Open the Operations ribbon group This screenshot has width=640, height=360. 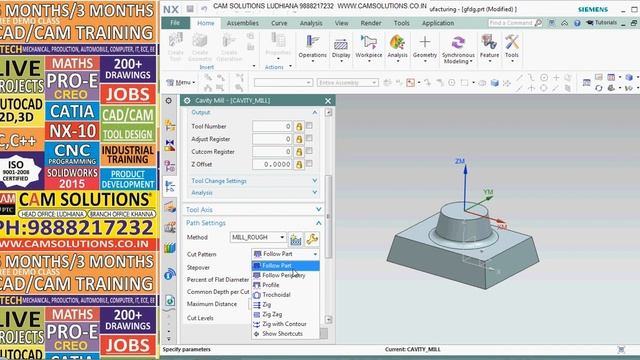(x=312, y=48)
